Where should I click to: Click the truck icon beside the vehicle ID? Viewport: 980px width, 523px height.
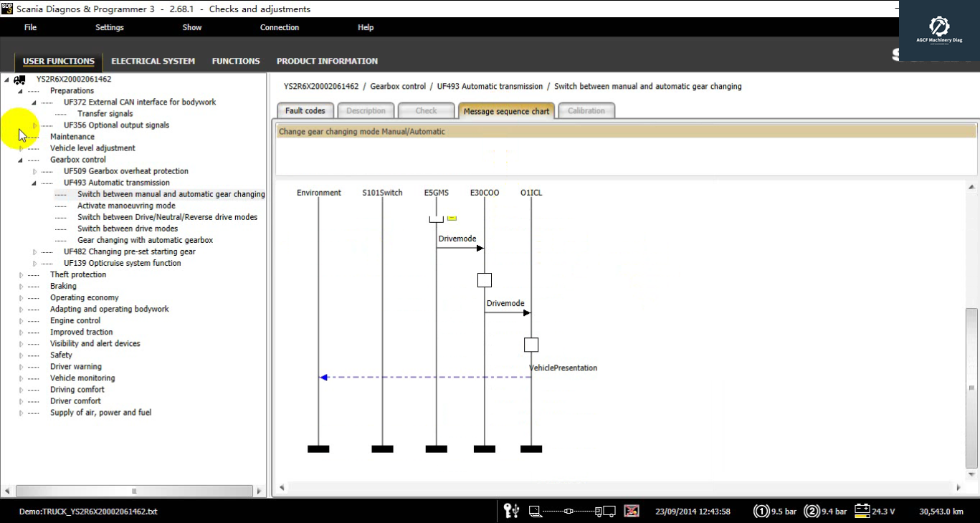(x=19, y=80)
